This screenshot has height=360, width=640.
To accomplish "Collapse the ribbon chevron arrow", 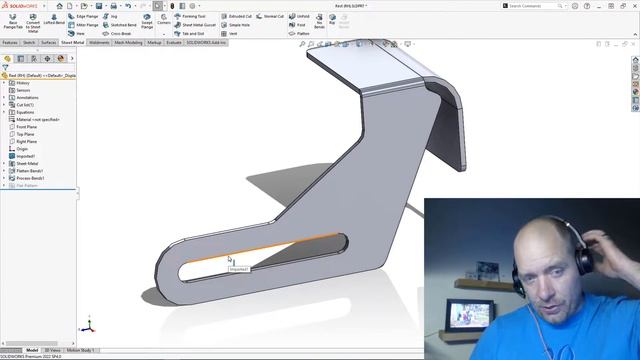I will point(635,34).
